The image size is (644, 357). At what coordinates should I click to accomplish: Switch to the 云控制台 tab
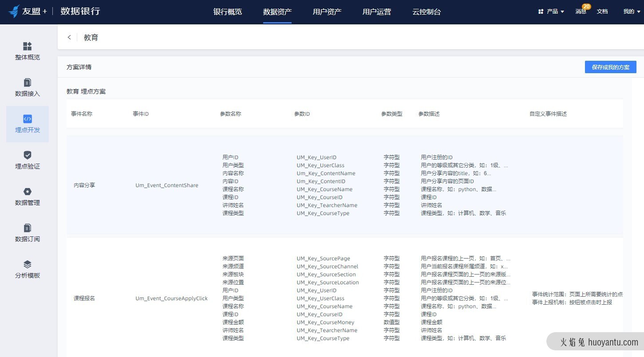coord(427,12)
